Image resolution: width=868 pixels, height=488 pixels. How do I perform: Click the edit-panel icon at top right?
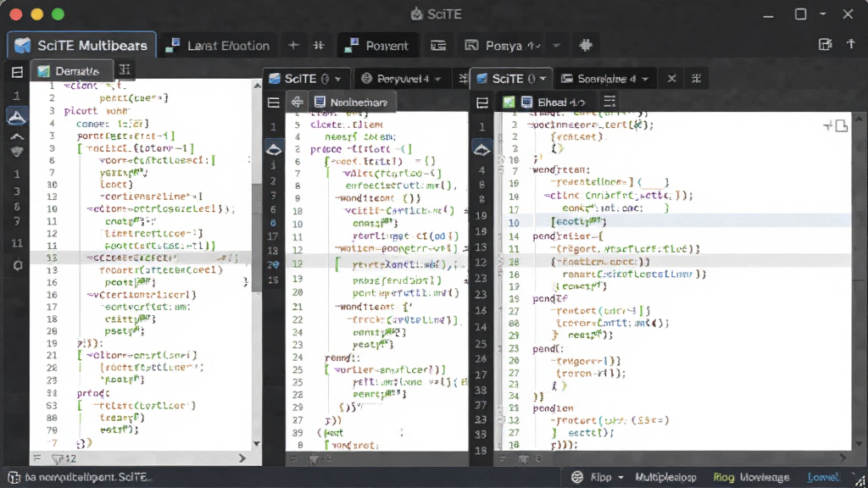coord(825,45)
